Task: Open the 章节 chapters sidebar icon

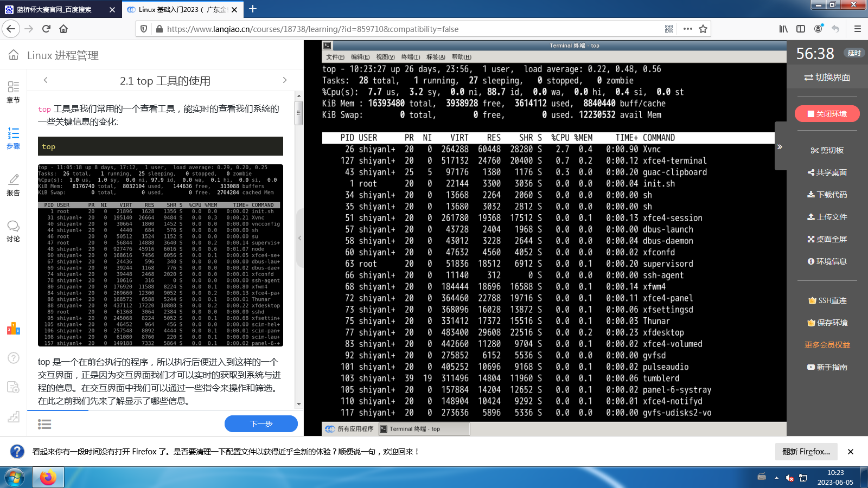Action: click(14, 92)
